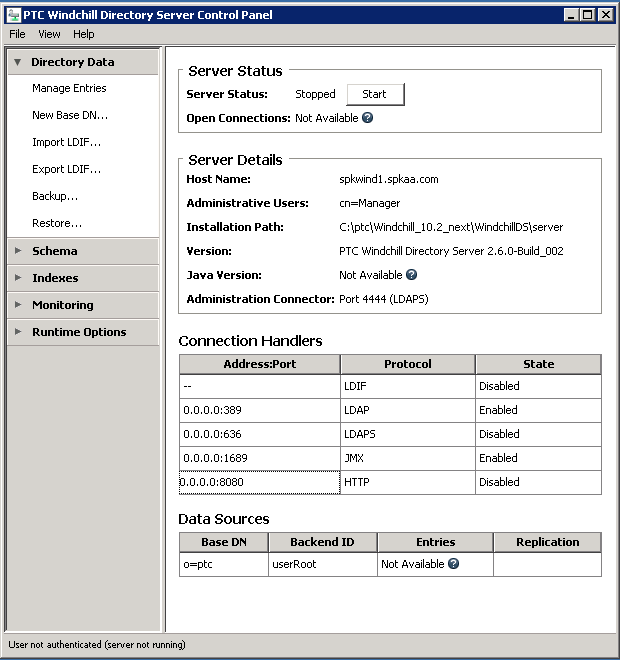Select the JMX protocol cell
620x660 pixels.
pos(408,458)
